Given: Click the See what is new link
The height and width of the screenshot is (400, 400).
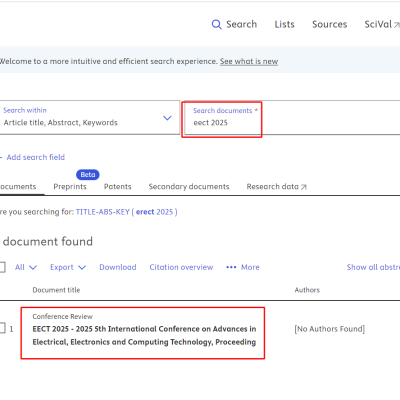Looking at the screenshot, I should 249,61.
